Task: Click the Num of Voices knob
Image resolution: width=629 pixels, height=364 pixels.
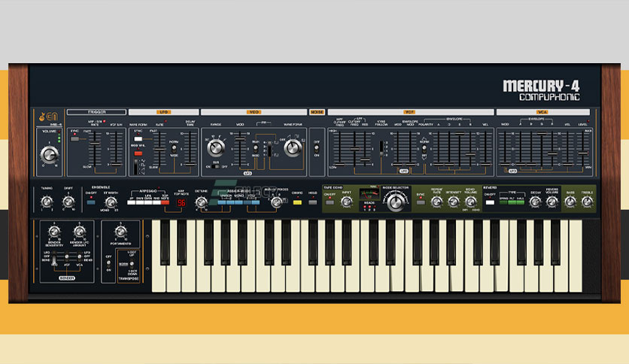Action: pos(277,202)
